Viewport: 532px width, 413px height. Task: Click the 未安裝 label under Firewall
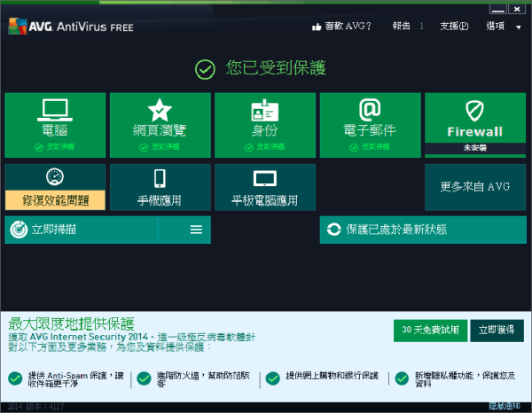475,148
